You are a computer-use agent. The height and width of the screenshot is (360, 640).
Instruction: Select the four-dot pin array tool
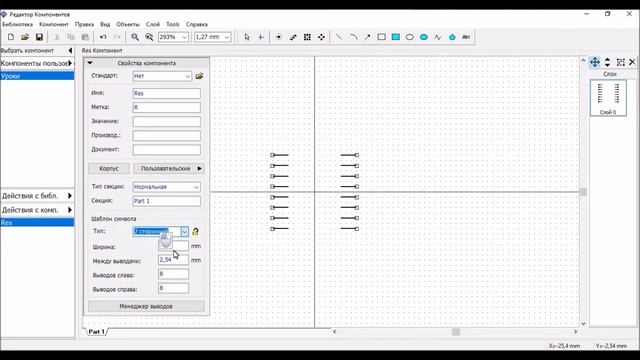tap(322, 37)
